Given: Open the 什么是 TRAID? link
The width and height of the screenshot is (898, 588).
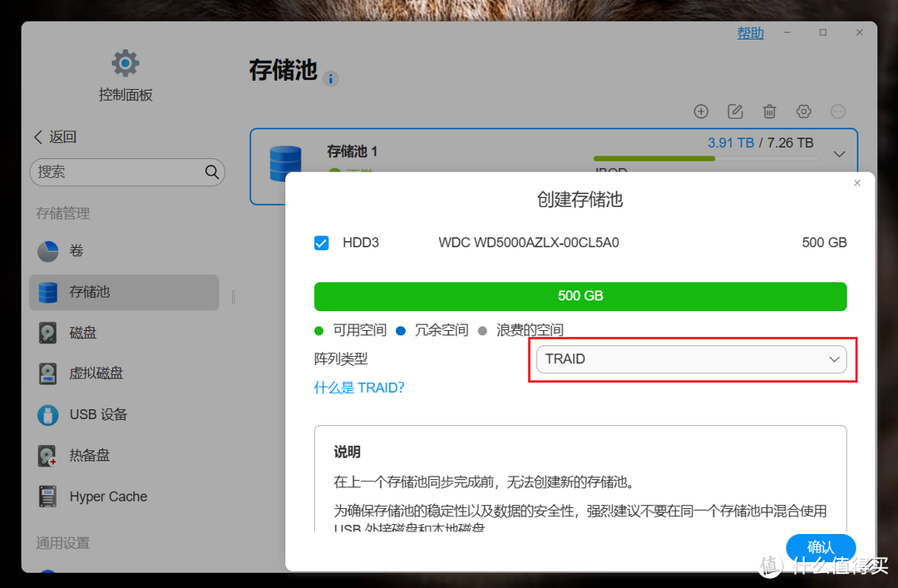Looking at the screenshot, I should point(359,388).
